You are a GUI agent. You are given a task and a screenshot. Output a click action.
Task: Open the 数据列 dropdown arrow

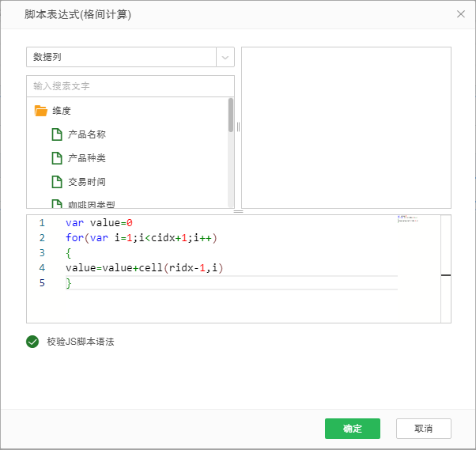pos(225,57)
